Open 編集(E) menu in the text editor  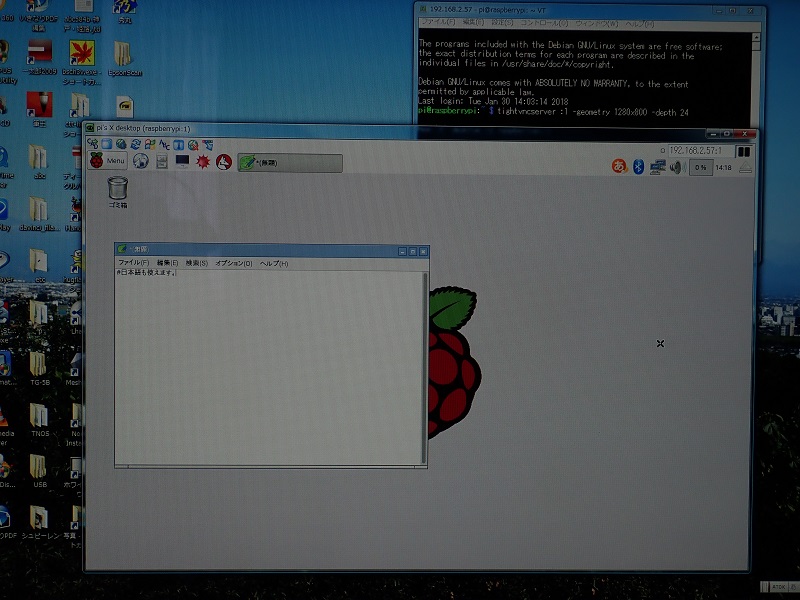[167, 263]
